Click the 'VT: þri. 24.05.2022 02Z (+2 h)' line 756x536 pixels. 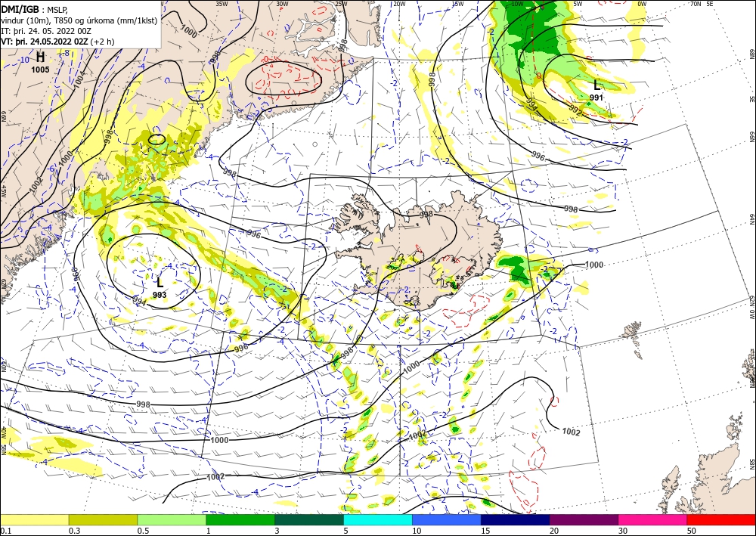58,42
